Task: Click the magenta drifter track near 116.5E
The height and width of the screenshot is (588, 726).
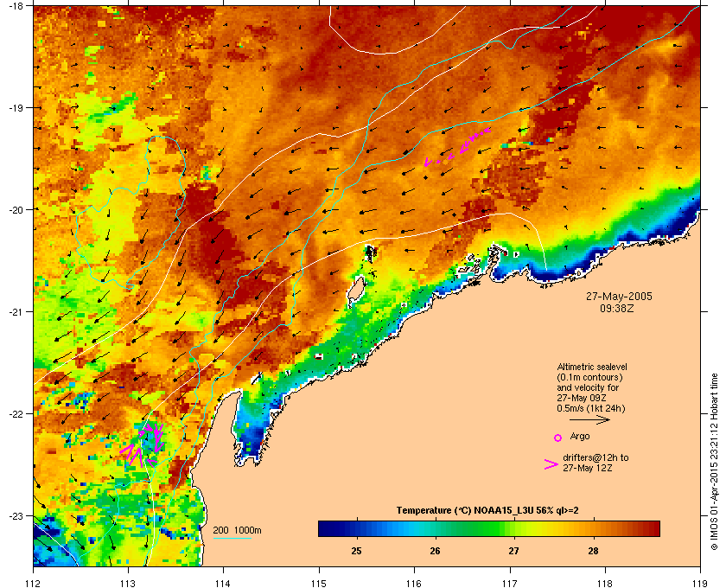Action: (457, 147)
